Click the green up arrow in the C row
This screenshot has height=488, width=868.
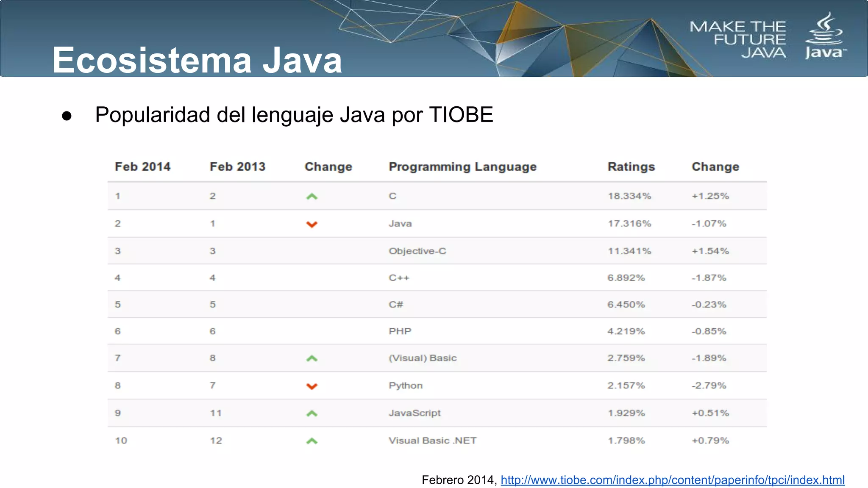[312, 196]
